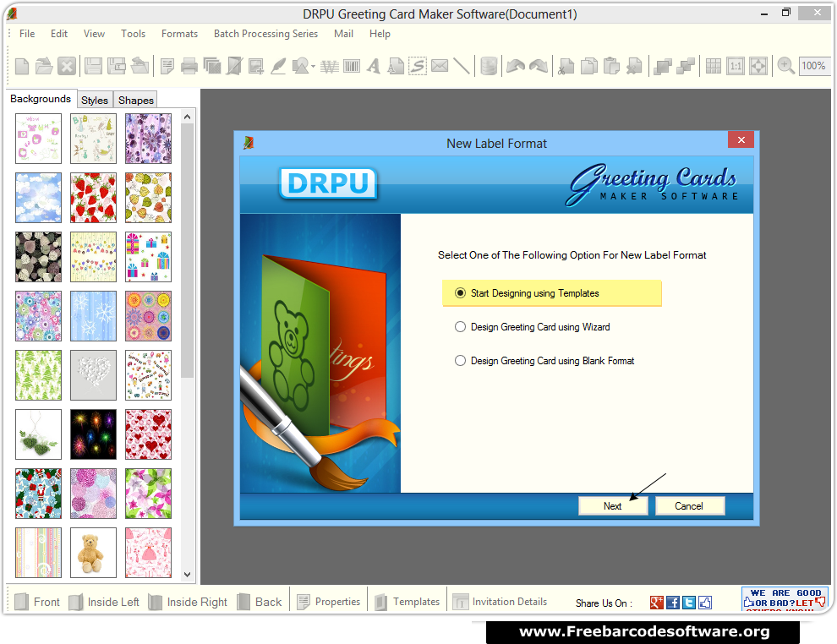Select the Line drawing tool
The width and height of the screenshot is (837, 644).
[462, 66]
